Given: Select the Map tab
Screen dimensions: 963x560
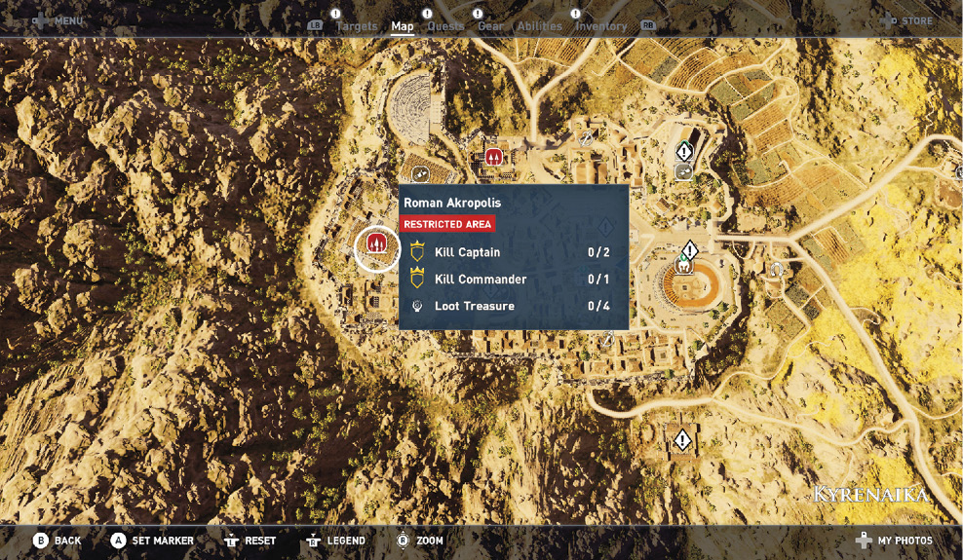Looking at the screenshot, I should click(x=403, y=25).
